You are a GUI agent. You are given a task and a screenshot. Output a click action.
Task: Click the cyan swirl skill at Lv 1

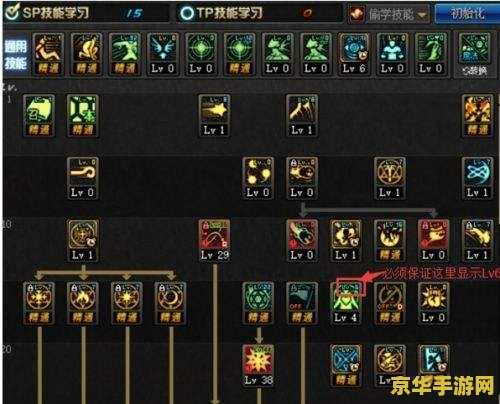coord(477,178)
